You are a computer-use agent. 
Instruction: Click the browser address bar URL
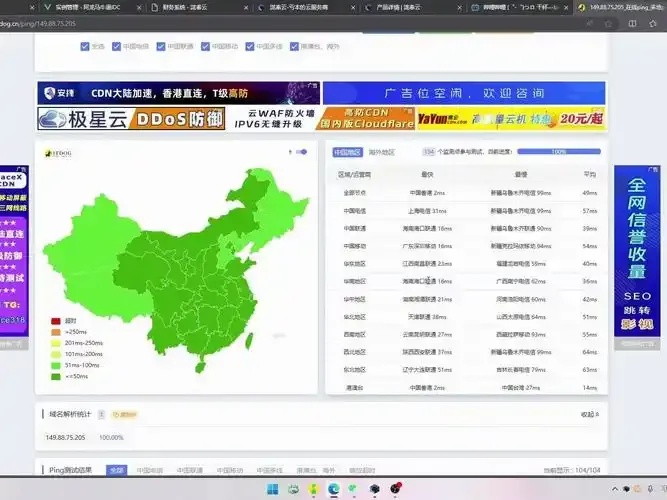pos(38,24)
